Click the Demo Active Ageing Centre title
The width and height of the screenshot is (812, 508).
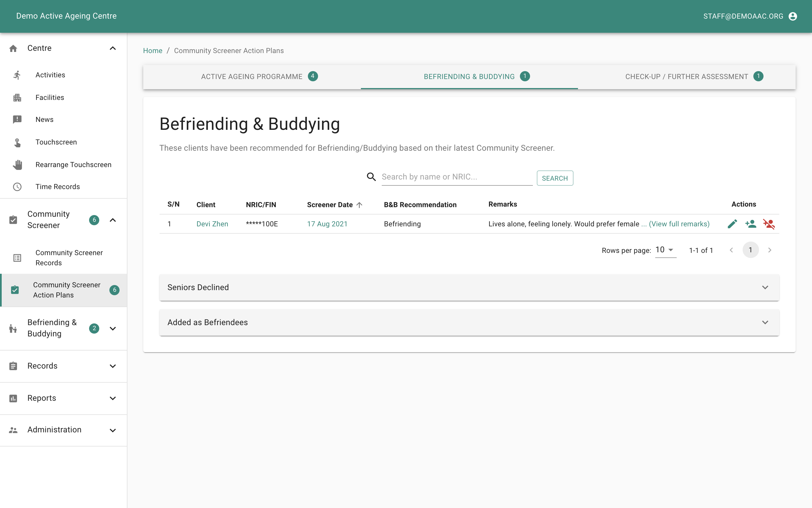(67, 16)
